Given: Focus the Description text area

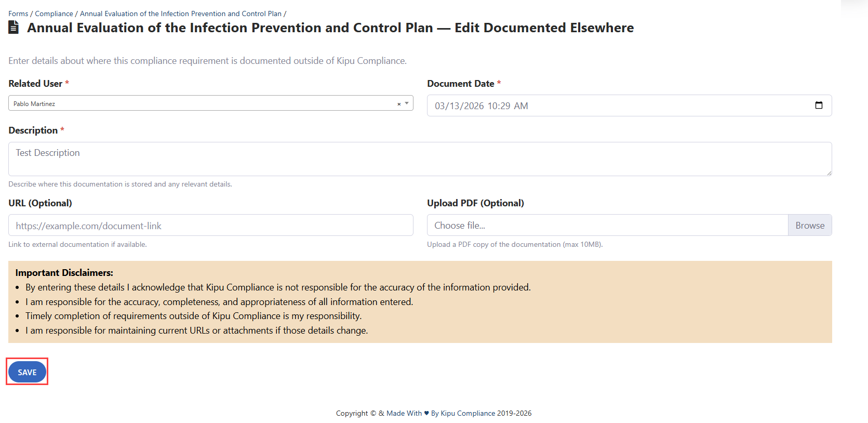Looking at the screenshot, I should (420, 159).
